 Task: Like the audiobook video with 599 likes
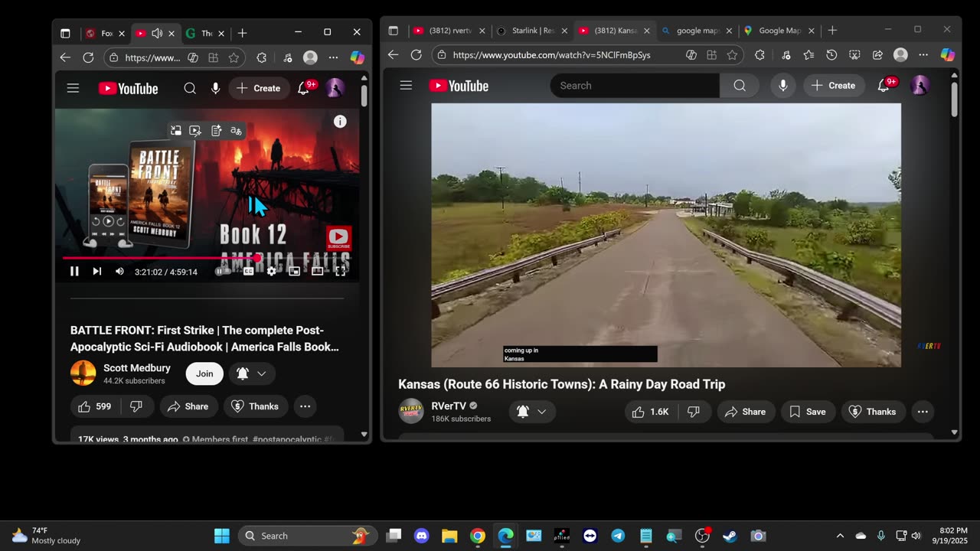[95, 406]
